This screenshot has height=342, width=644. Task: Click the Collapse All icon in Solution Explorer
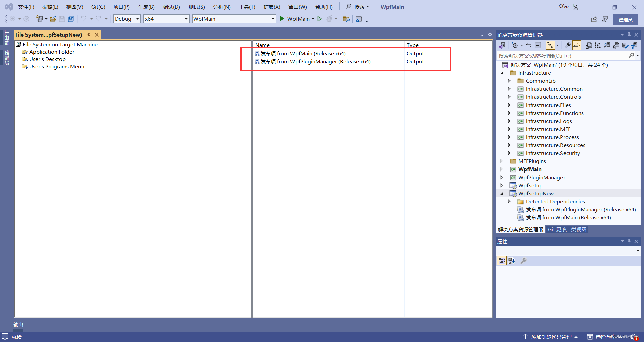pyautogui.click(x=538, y=45)
